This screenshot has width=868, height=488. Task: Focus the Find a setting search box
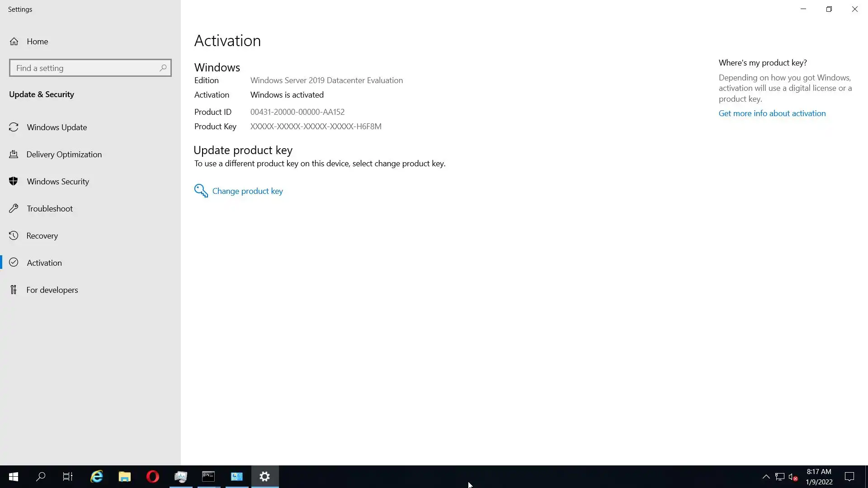[86, 68]
